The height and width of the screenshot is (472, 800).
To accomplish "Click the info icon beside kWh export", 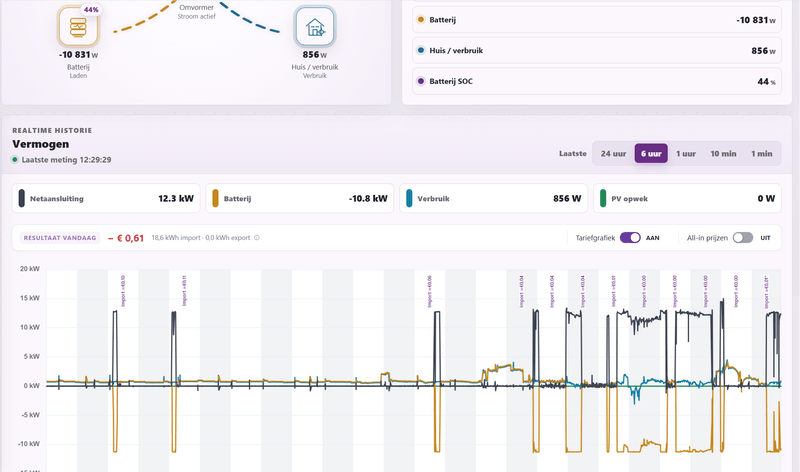I will click(x=257, y=238).
